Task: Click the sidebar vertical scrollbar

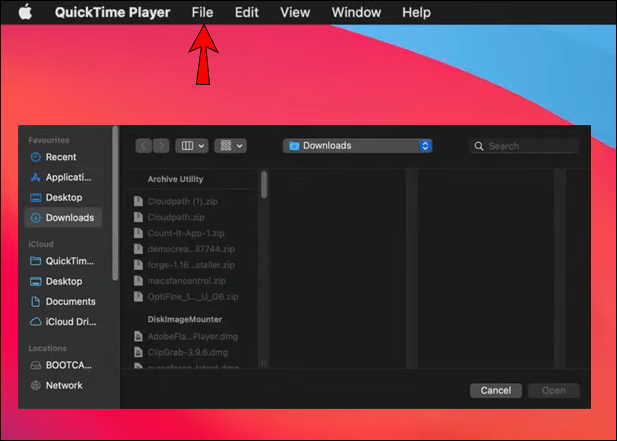Action: point(115,203)
